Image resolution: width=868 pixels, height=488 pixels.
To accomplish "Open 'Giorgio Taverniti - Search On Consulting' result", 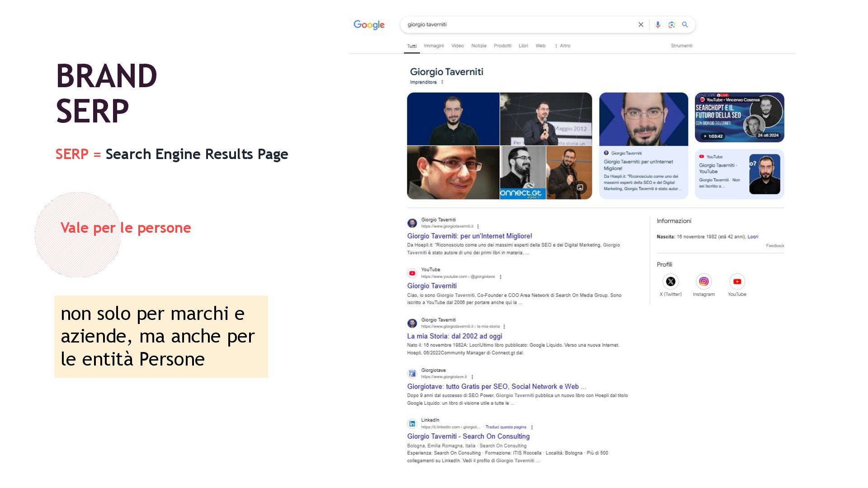I will point(468,436).
